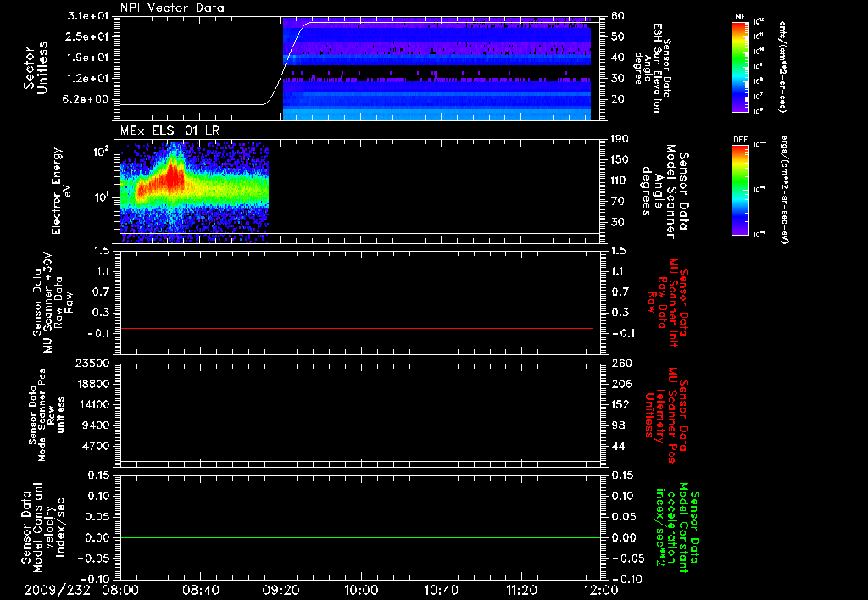The width and height of the screenshot is (868, 600).
Task: Click the 110 scanner angle tick
Action: (620, 181)
